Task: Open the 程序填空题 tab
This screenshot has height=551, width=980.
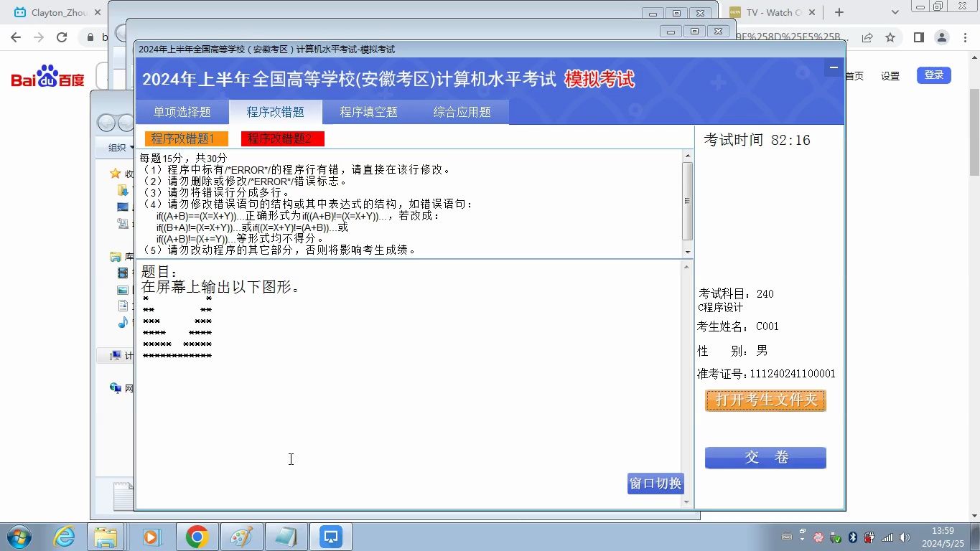Action: click(368, 112)
